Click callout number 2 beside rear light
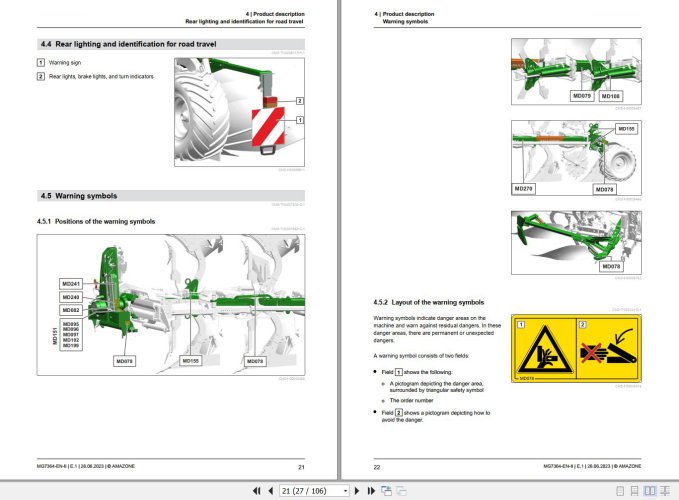This screenshot has width=679, height=500. pyautogui.click(x=300, y=101)
